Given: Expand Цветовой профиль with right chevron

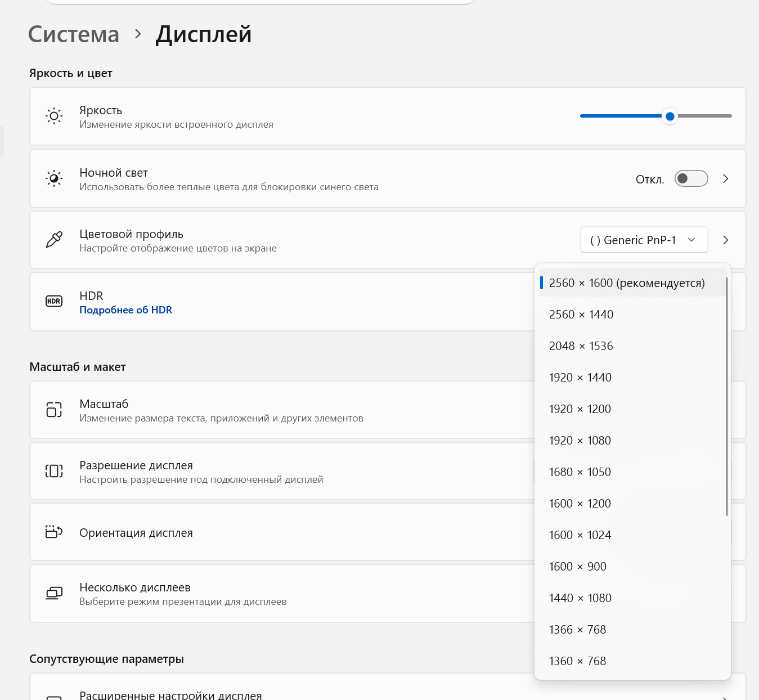Looking at the screenshot, I should pos(725,240).
